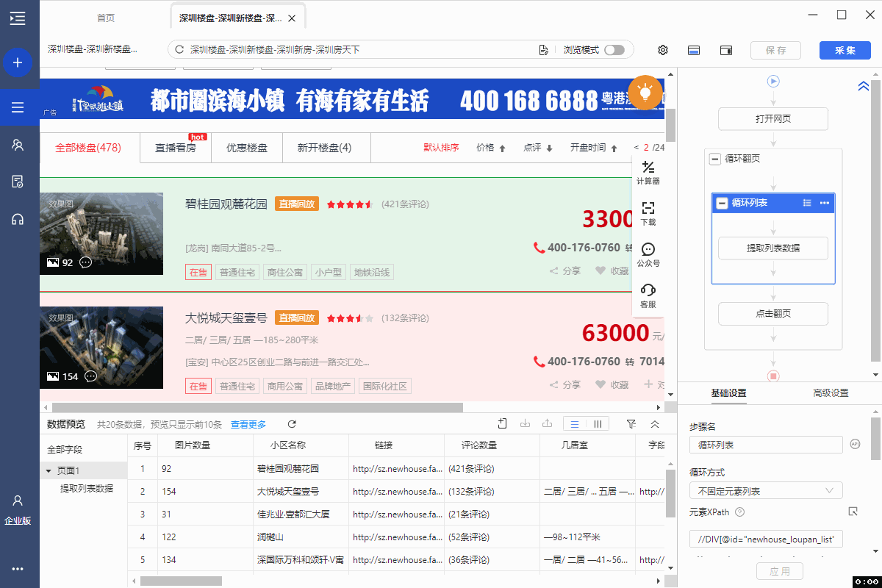The height and width of the screenshot is (588, 882).
Task: Sort listings by 点评
Action: pos(538,148)
